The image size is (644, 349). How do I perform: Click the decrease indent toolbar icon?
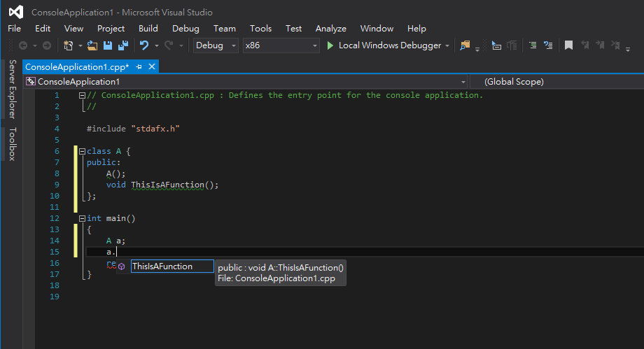(496, 45)
